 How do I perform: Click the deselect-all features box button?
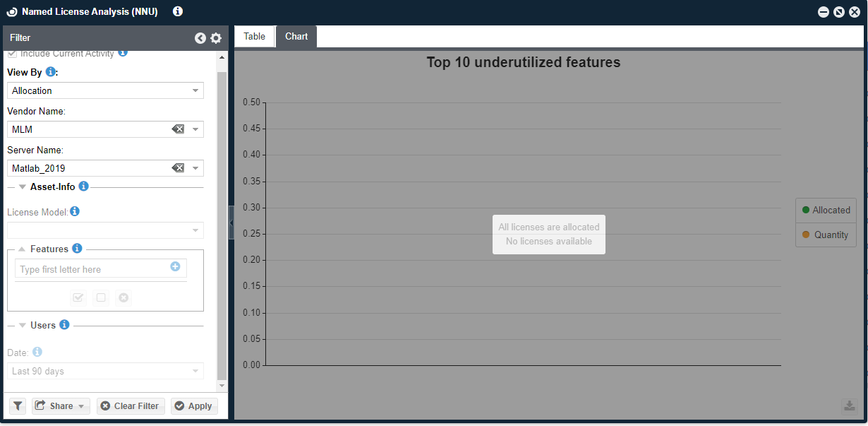pyautogui.click(x=101, y=298)
